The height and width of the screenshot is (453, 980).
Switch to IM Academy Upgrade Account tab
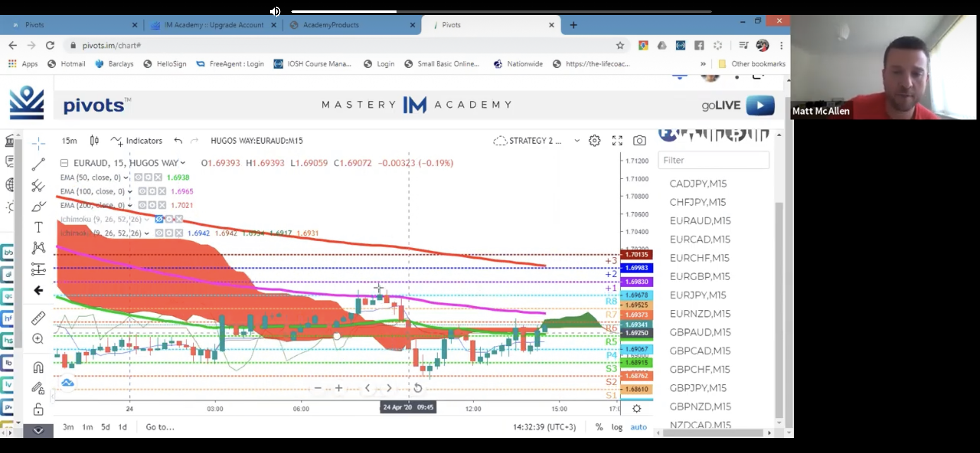[x=214, y=25]
